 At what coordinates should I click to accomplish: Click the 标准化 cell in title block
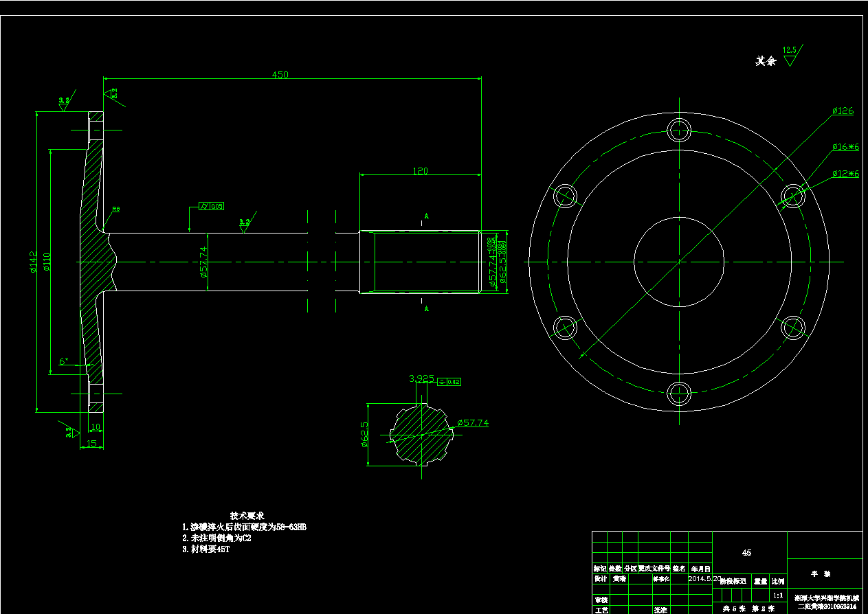pyautogui.click(x=660, y=579)
